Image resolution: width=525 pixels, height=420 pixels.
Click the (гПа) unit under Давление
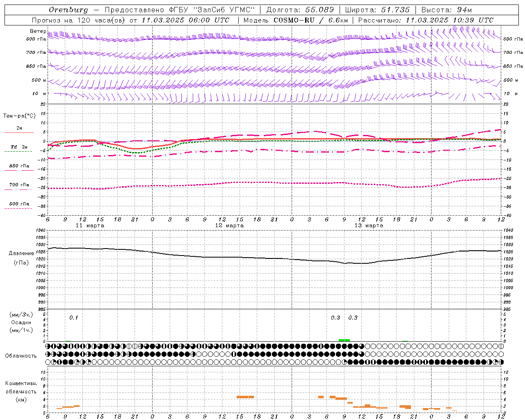point(21,263)
